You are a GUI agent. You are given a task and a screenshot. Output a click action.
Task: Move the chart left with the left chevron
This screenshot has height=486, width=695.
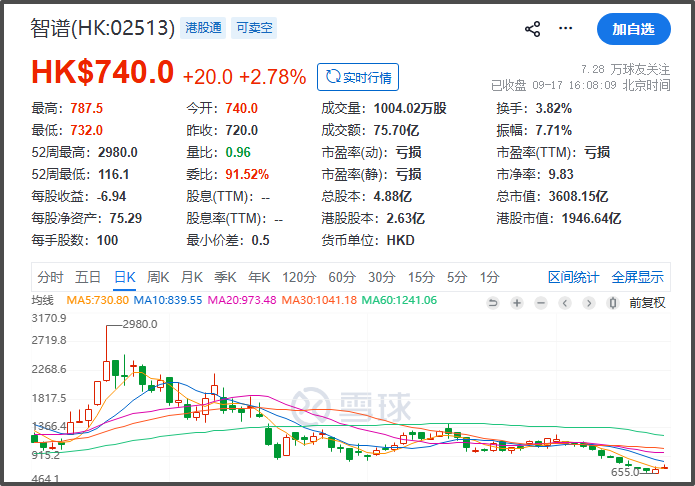(x=565, y=303)
